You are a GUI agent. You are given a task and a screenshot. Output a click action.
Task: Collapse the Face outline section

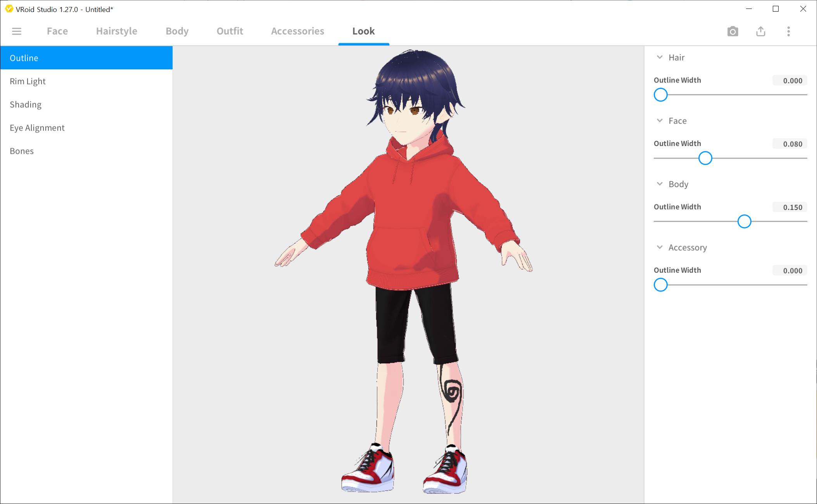point(660,121)
